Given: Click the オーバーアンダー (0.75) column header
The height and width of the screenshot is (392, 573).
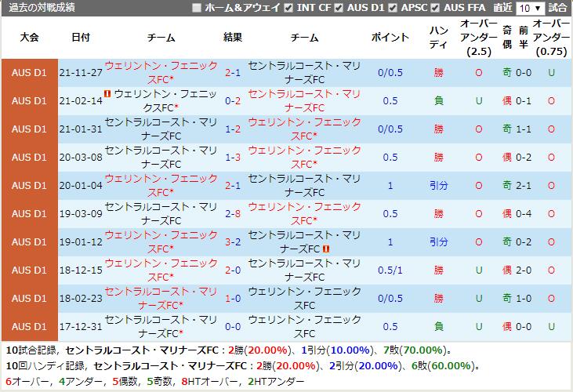Looking at the screenshot, I should click(551, 38).
